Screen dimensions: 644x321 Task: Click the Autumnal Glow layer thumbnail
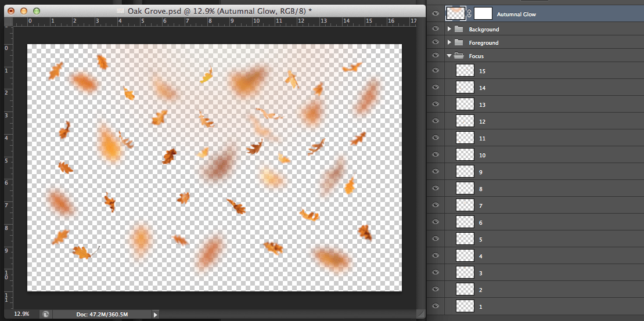pyautogui.click(x=455, y=13)
